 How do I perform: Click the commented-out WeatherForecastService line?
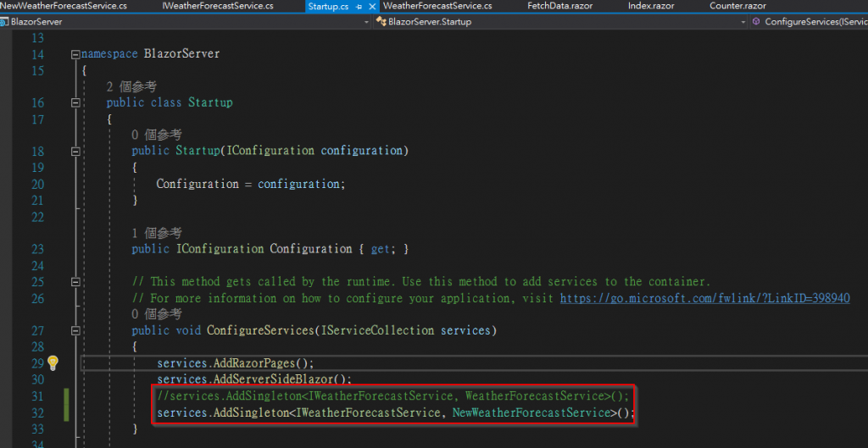pyautogui.click(x=393, y=396)
